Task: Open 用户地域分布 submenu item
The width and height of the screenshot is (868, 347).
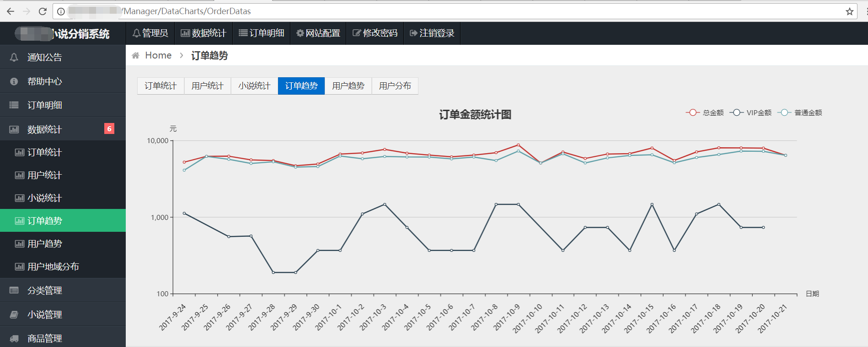Action: (63, 267)
